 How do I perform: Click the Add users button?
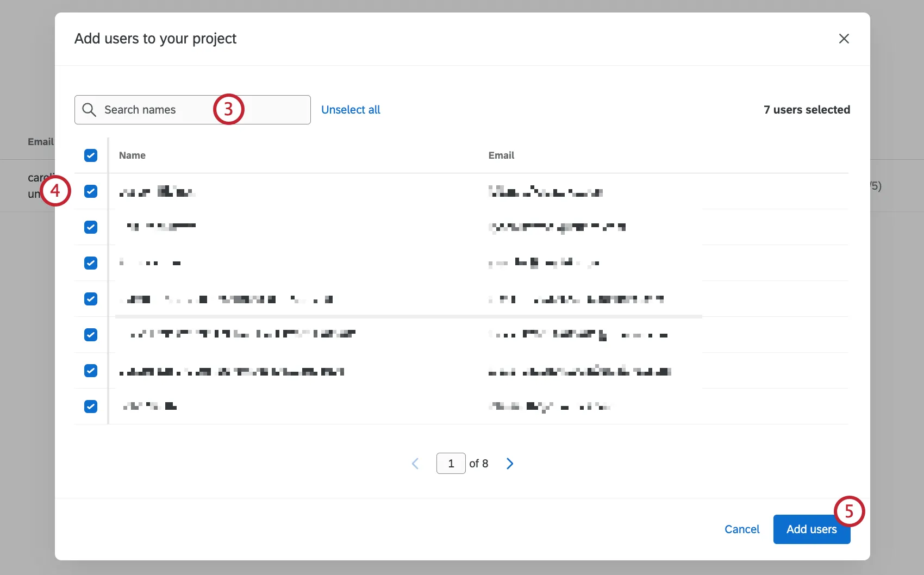pos(811,529)
